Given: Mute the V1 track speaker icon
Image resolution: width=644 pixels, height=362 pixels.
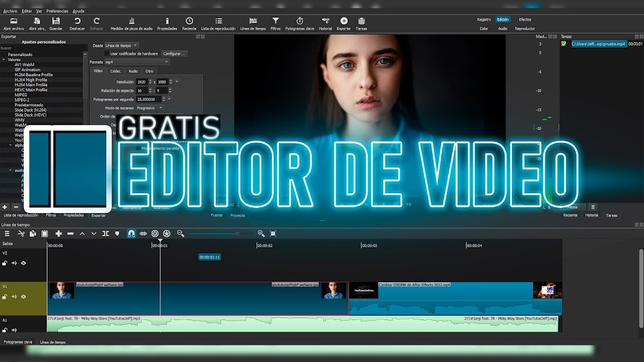Looking at the screenshot, I should click(x=14, y=297).
